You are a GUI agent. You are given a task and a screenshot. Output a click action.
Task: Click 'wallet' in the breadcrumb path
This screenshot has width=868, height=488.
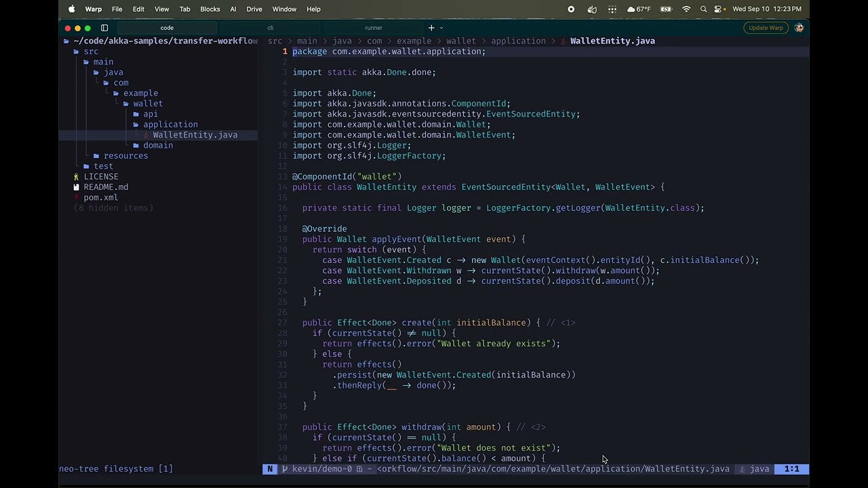click(461, 41)
